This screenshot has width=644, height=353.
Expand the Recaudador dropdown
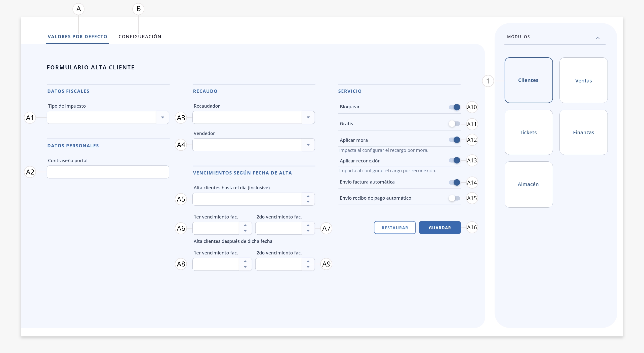[308, 117]
